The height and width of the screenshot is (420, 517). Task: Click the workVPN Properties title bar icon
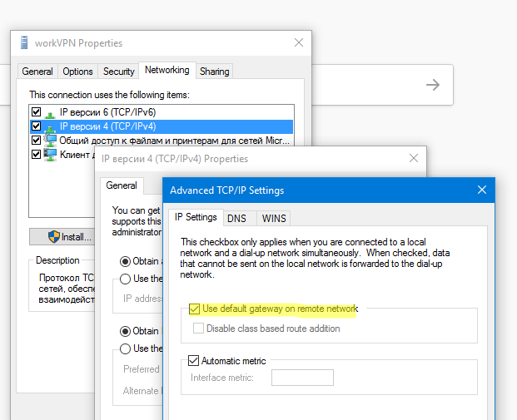click(24, 42)
